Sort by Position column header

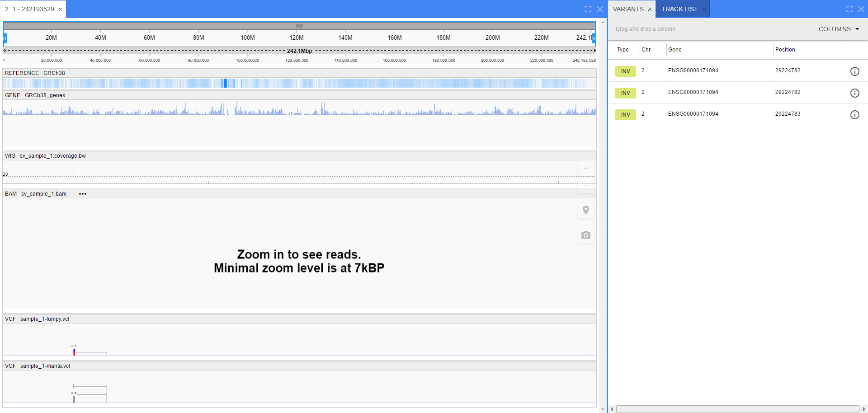pyautogui.click(x=785, y=50)
